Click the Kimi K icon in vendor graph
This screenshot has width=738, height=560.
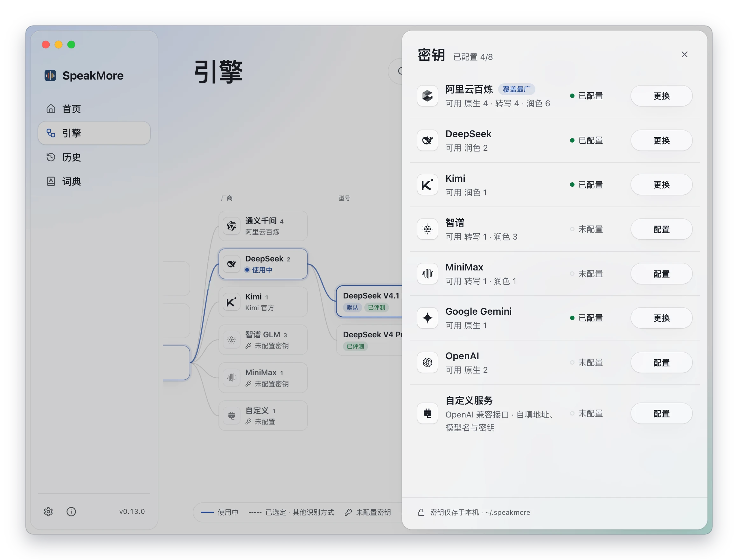pos(232,302)
